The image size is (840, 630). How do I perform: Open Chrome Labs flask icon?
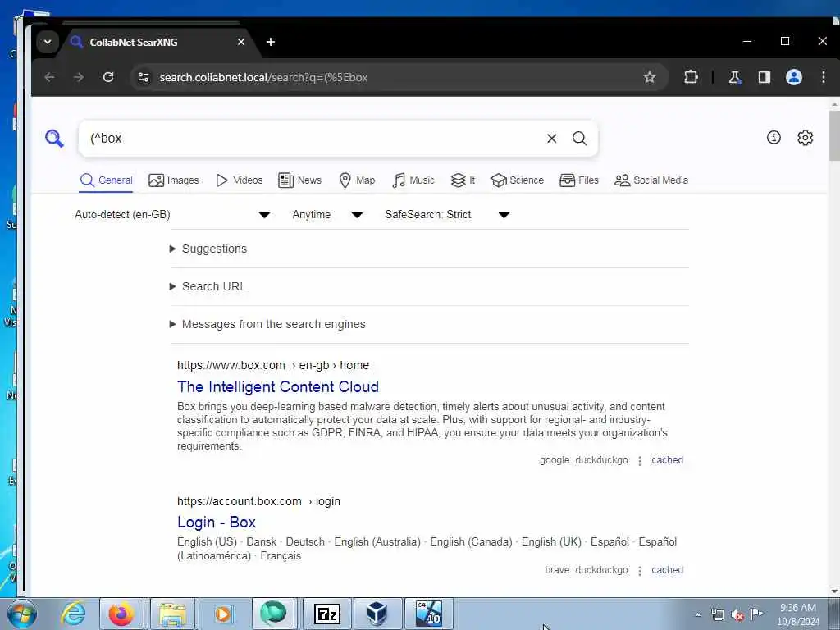(x=734, y=77)
